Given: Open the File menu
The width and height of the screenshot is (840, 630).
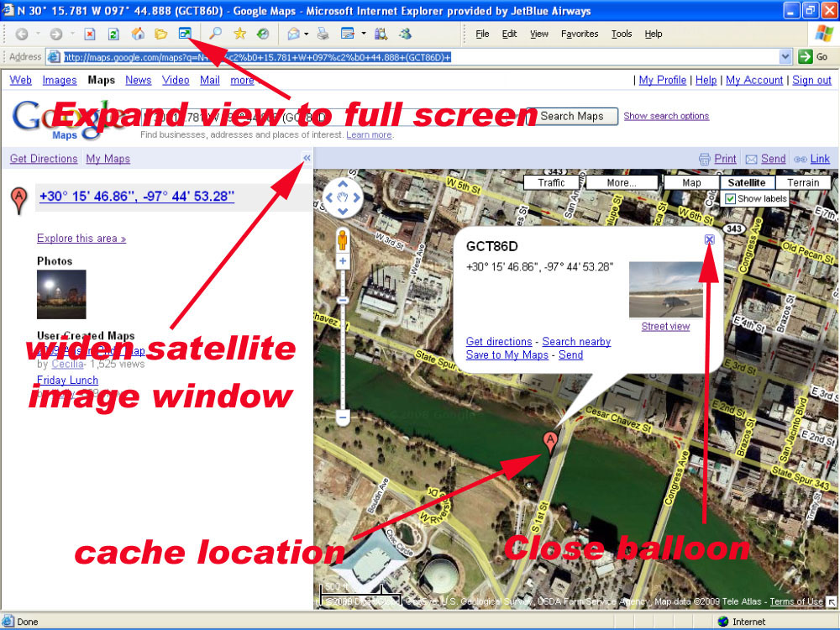Looking at the screenshot, I should click(482, 34).
